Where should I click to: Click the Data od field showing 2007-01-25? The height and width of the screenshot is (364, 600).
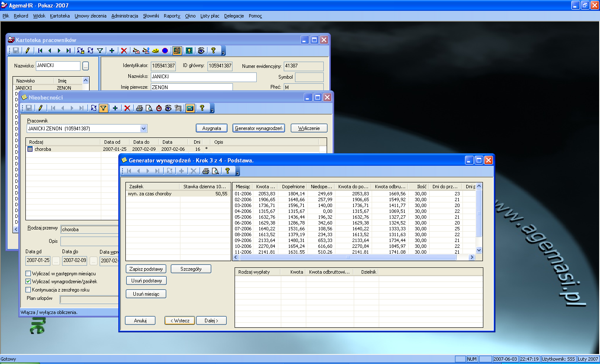click(x=38, y=260)
